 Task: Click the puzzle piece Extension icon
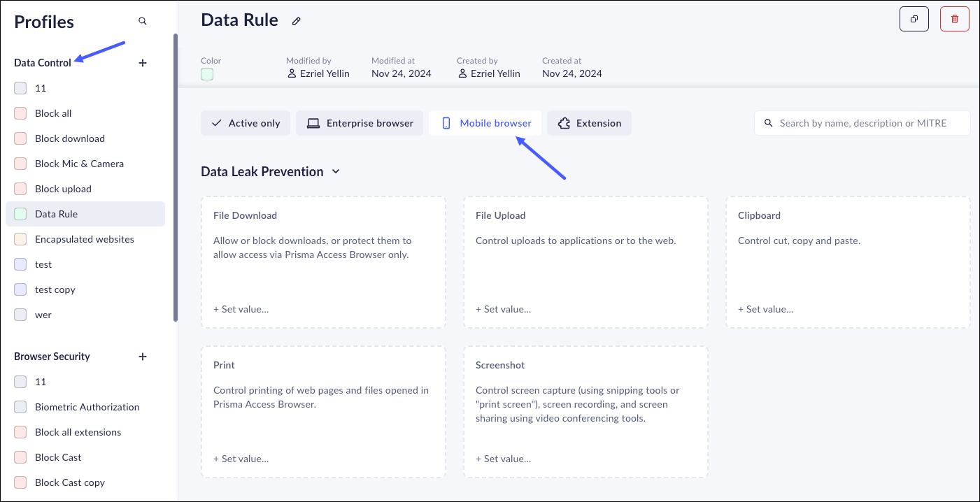pyautogui.click(x=564, y=123)
